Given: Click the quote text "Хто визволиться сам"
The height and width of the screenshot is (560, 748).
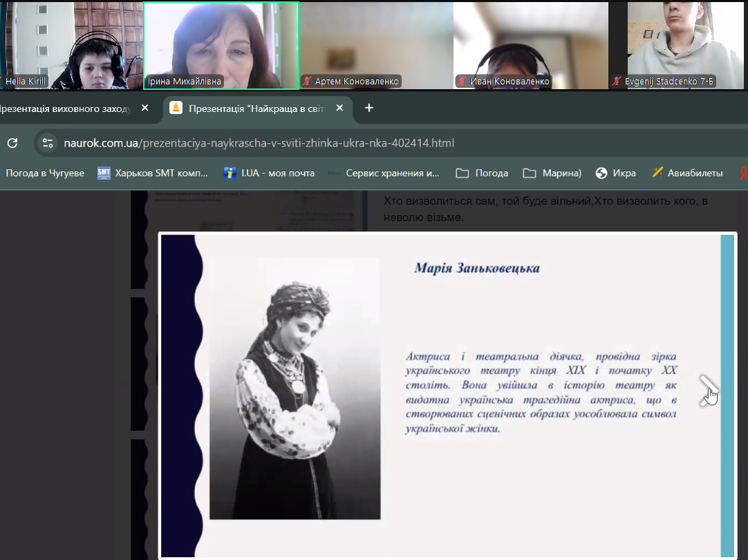Looking at the screenshot, I should point(545,209).
